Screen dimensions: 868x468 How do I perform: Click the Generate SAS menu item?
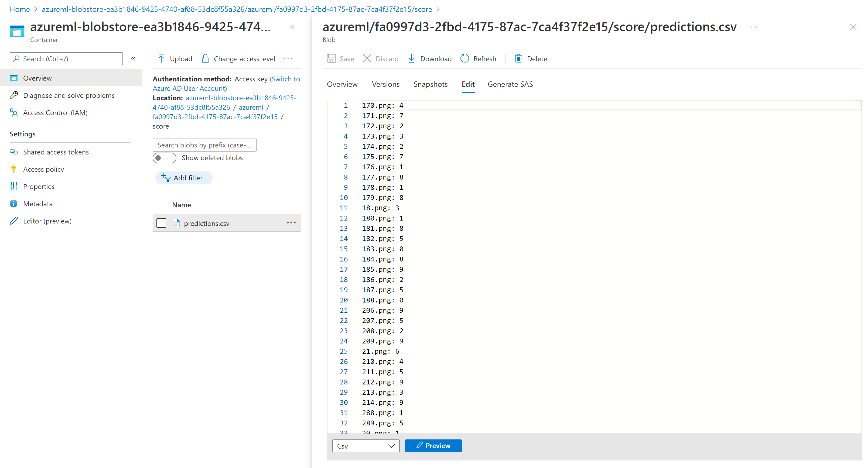pyautogui.click(x=510, y=84)
